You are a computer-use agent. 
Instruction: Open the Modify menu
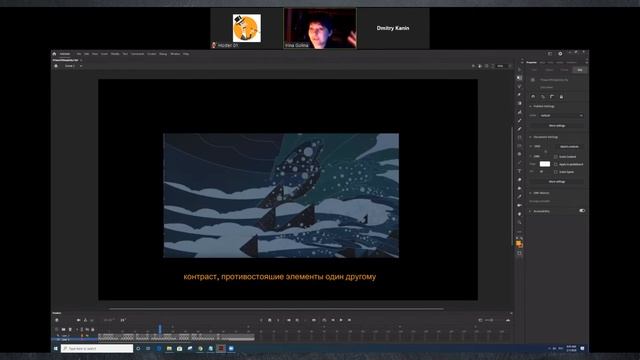[x=115, y=54]
